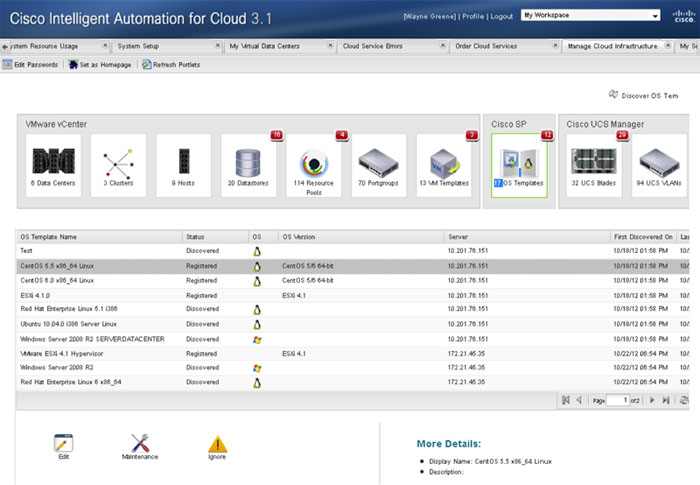The width and height of the screenshot is (700, 485).
Task: Open the 32 UCS Blades tile
Action: (594, 165)
